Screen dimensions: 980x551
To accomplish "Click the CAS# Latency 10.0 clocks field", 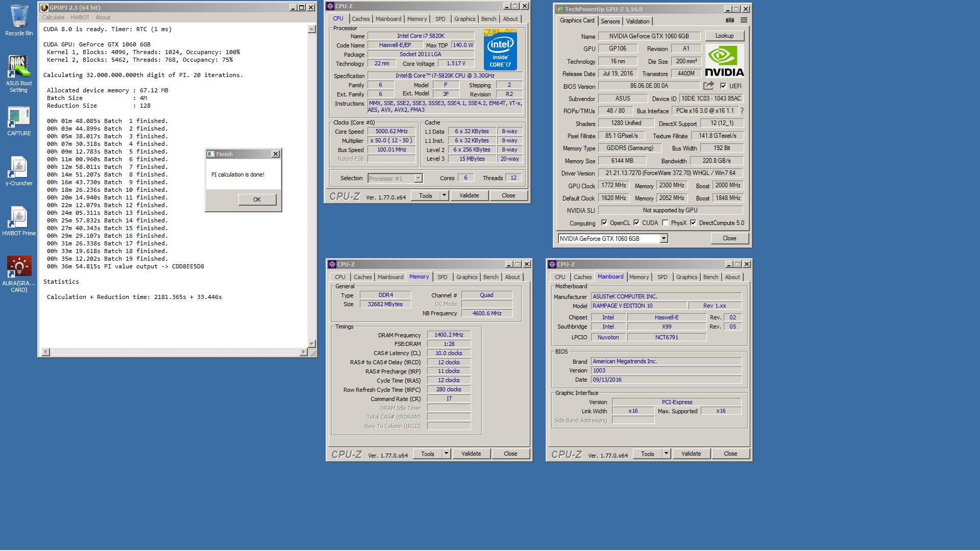I will pos(449,353).
